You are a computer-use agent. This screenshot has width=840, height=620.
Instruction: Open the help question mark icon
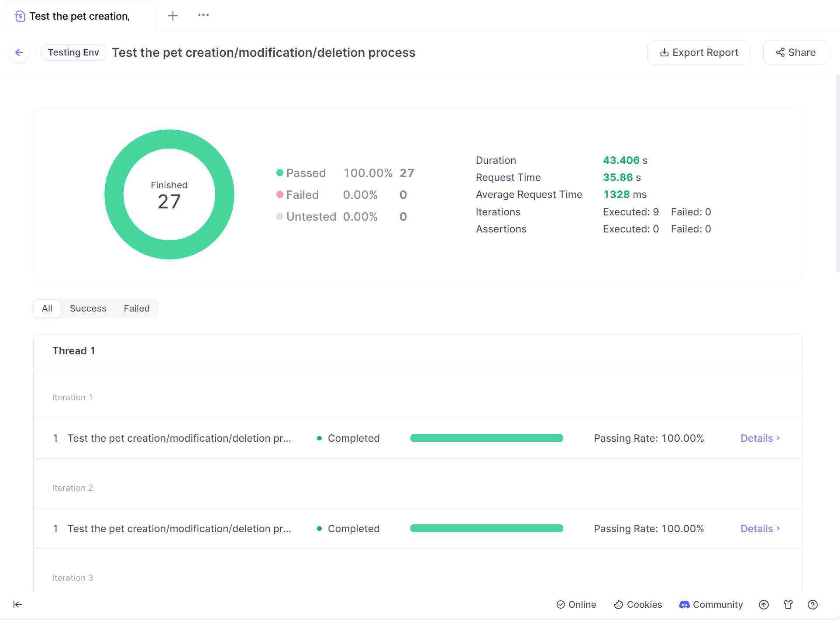812,604
